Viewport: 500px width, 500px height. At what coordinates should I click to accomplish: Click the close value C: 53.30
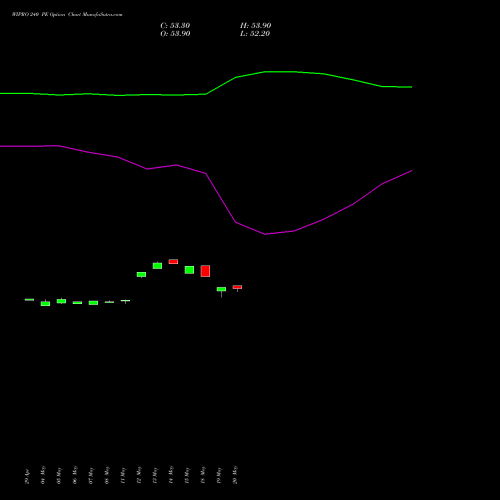175,26
